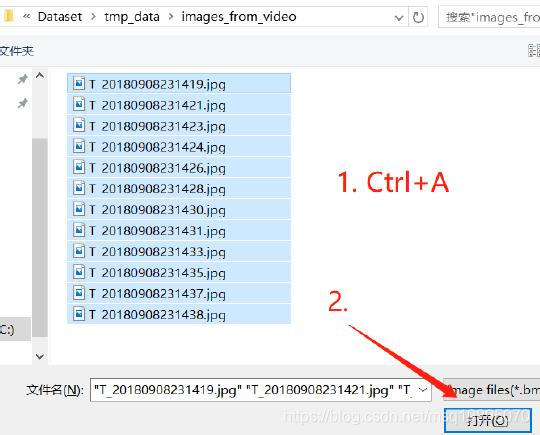Click the navigation pane scrollbar thumb
This screenshot has height=435, width=540.
[x=40, y=238]
